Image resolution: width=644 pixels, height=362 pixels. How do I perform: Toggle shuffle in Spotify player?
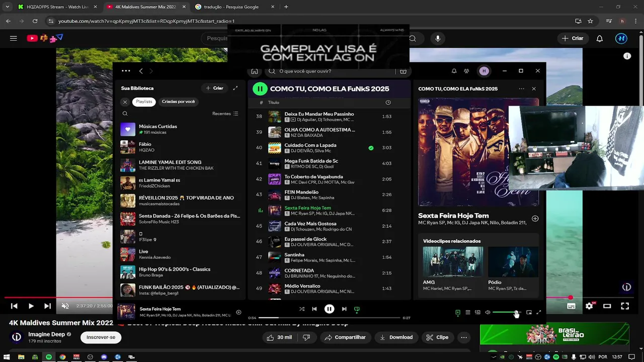(x=302, y=309)
